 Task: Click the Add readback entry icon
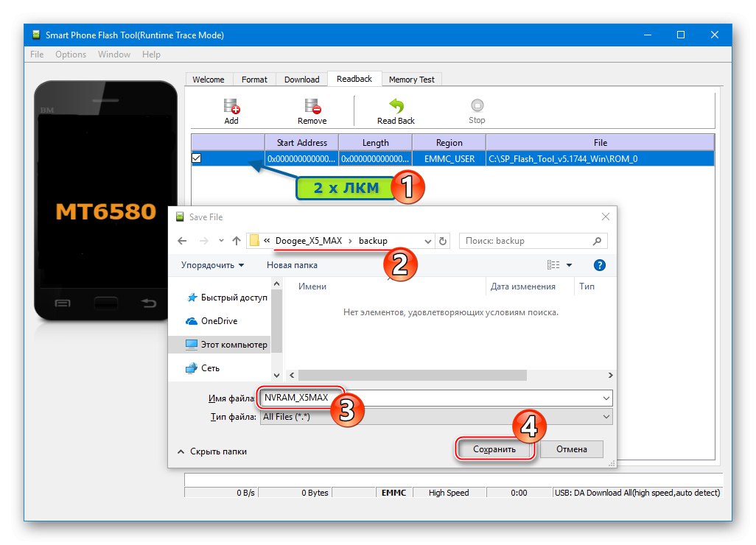(231, 106)
